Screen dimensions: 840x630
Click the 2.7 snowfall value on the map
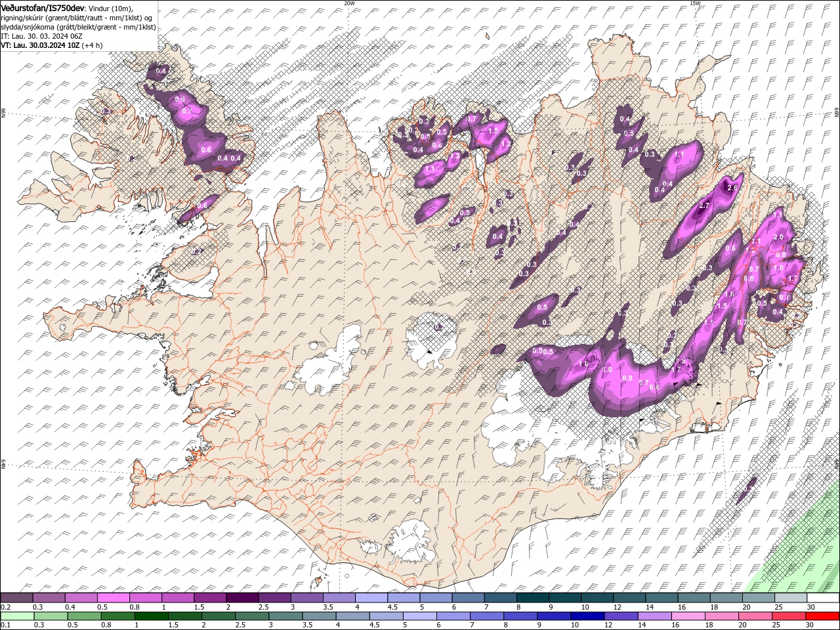[x=704, y=206]
